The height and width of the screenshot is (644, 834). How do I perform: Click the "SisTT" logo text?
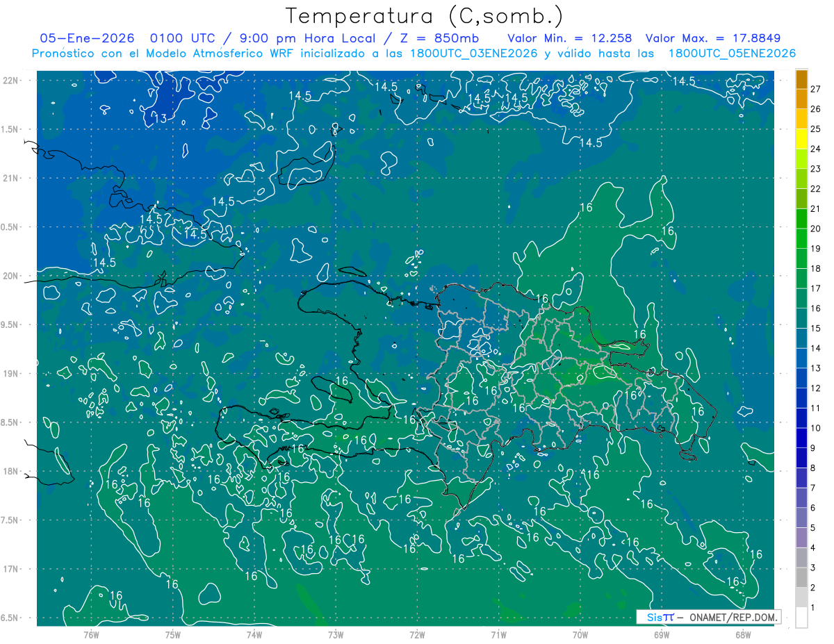(x=660, y=617)
